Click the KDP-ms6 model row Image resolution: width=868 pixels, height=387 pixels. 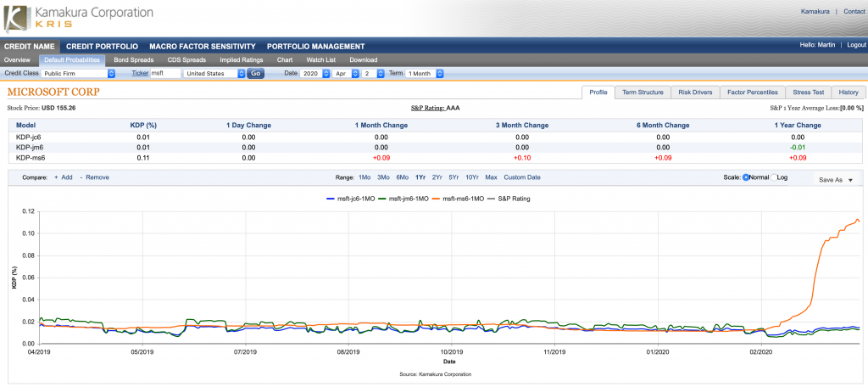click(x=434, y=158)
